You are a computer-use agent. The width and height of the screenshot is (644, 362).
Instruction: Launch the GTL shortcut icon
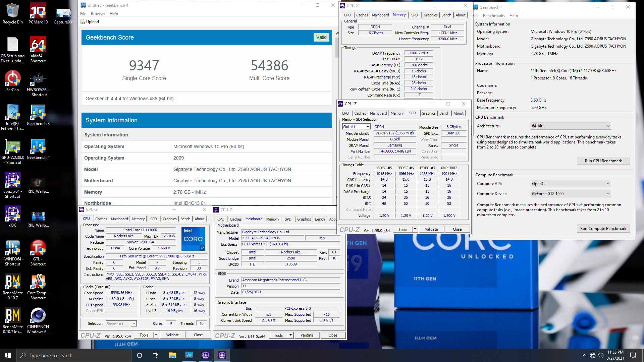coord(38,253)
